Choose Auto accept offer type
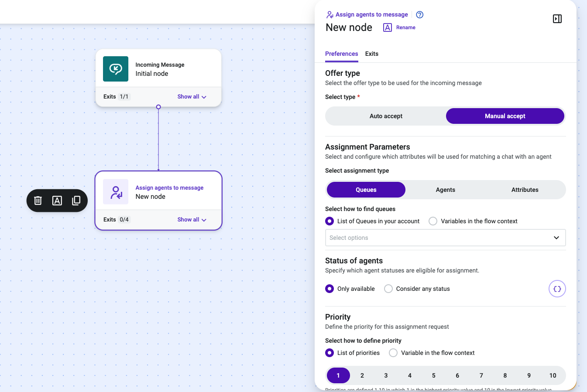The width and height of the screenshot is (587, 392). (x=386, y=116)
